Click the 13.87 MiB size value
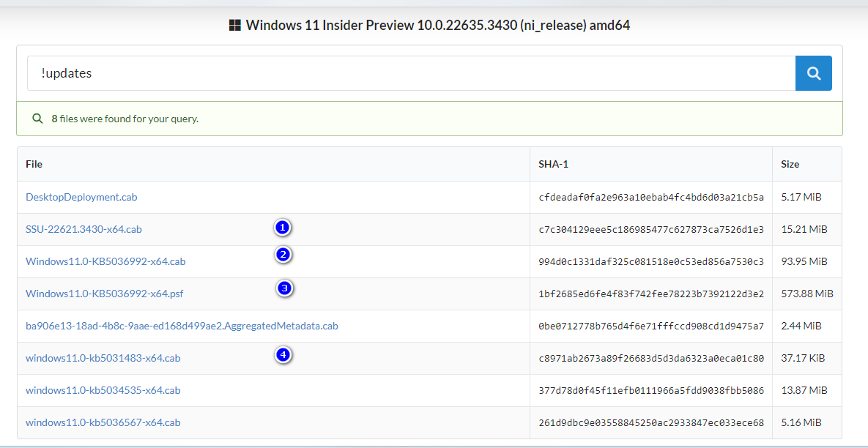 tap(804, 390)
